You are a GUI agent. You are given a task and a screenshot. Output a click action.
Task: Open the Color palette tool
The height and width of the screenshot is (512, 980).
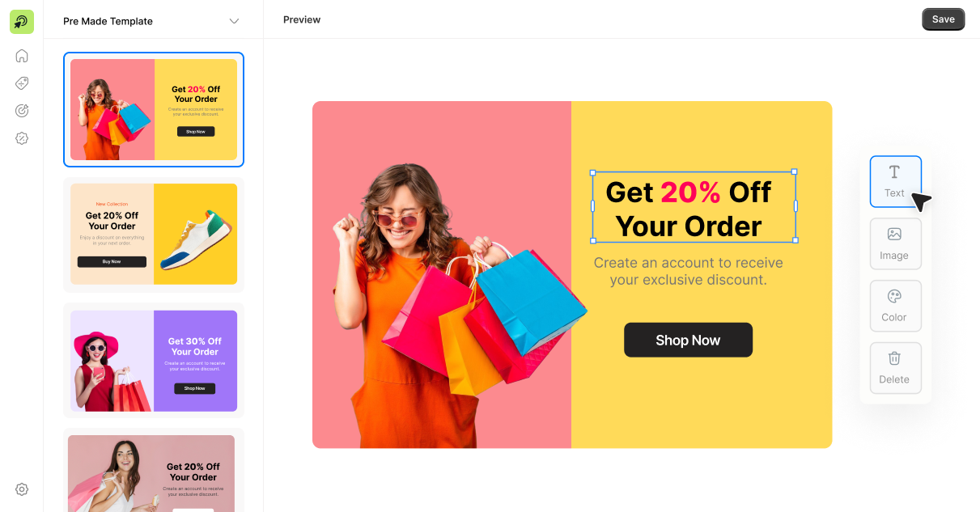pyautogui.click(x=895, y=306)
